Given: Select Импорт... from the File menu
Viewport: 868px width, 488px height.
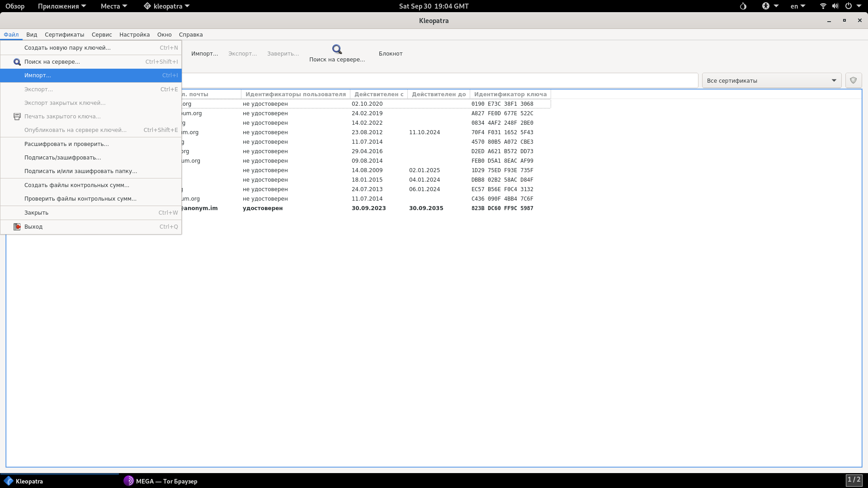Looking at the screenshot, I should click(x=38, y=75).
